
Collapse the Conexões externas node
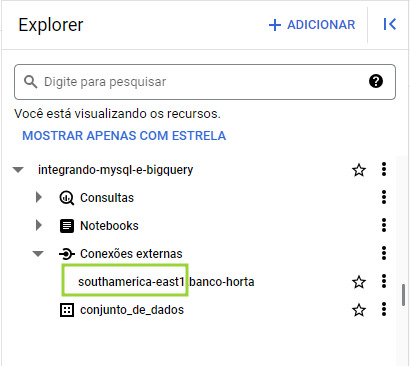(x=38, y=254)
